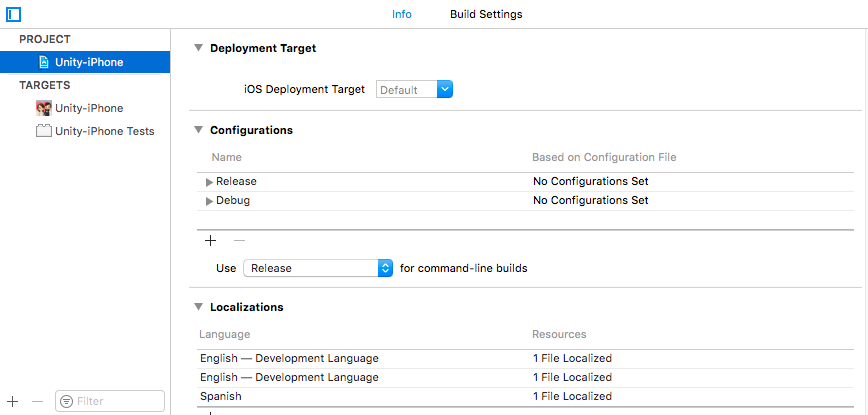This screenshot has width=868, height=415.
Task: Toggle the project navigator sidebar icon
Action: coord(14,15)
